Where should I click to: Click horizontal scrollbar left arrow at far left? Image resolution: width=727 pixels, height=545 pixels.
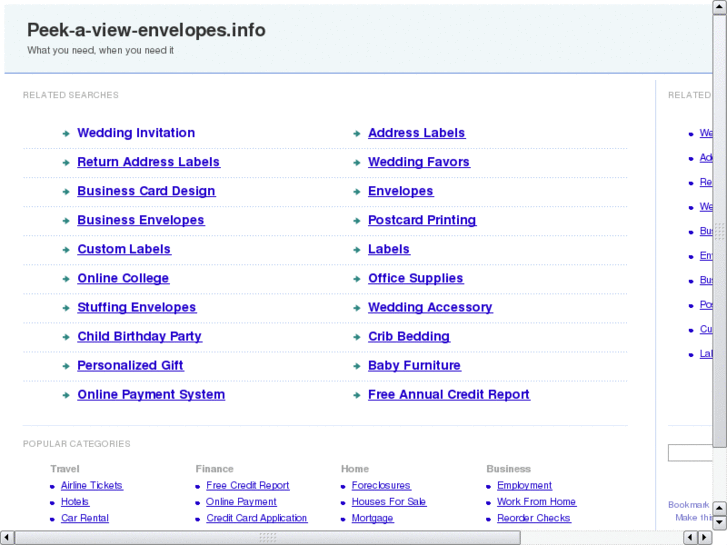pos(7,538)
